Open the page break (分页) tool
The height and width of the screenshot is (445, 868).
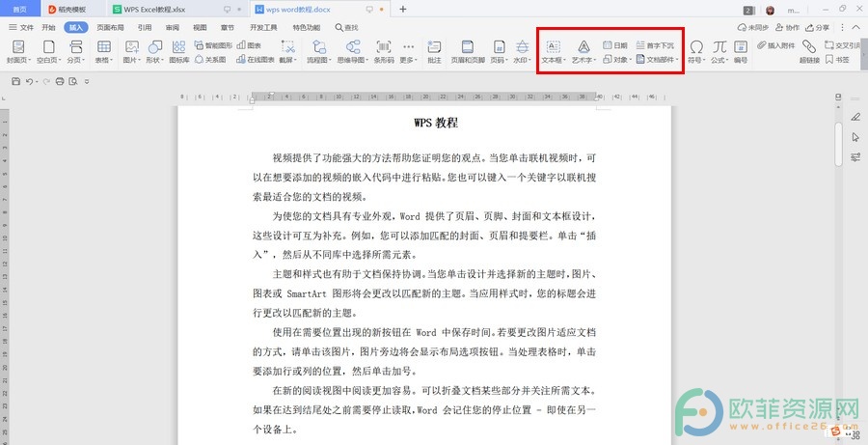point(76,51)
